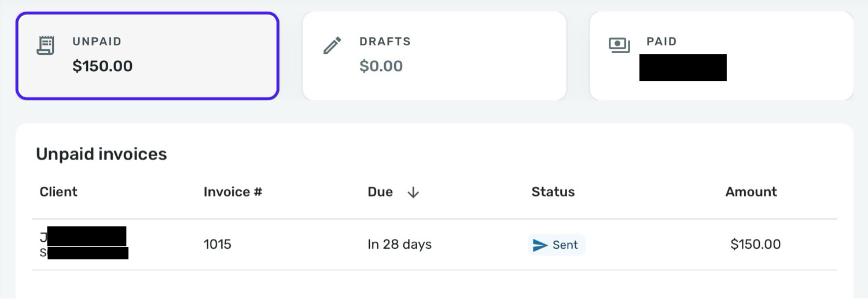Click the sort arrow next to Due

pos(413,193)
